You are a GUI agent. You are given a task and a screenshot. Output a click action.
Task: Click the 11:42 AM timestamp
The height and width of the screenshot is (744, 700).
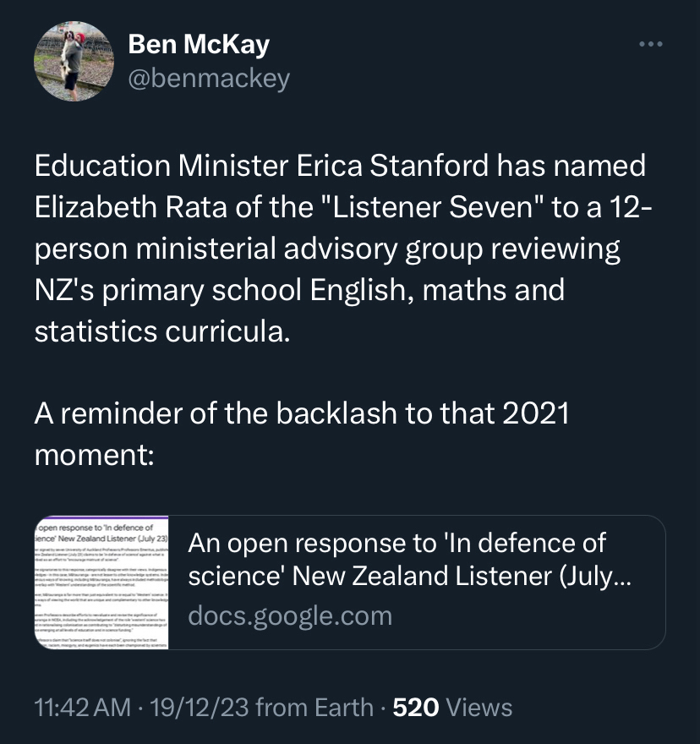point(81,707)
